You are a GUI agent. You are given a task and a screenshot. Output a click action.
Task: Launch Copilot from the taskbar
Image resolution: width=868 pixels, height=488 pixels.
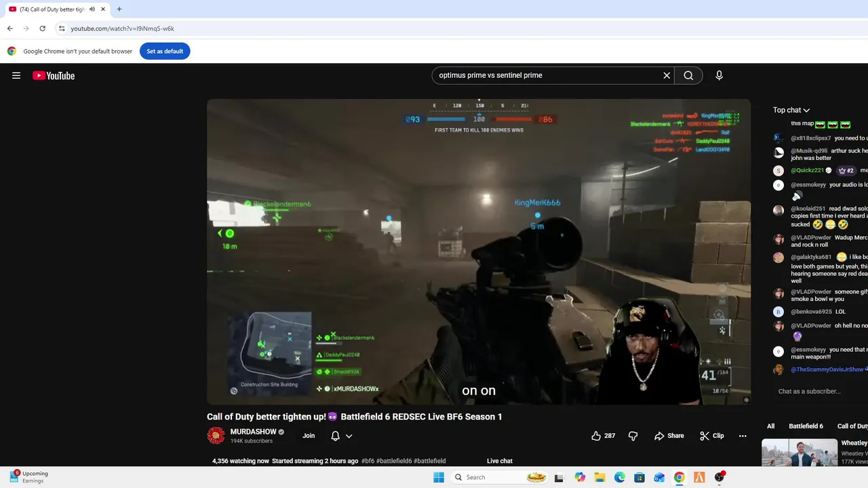580,477
